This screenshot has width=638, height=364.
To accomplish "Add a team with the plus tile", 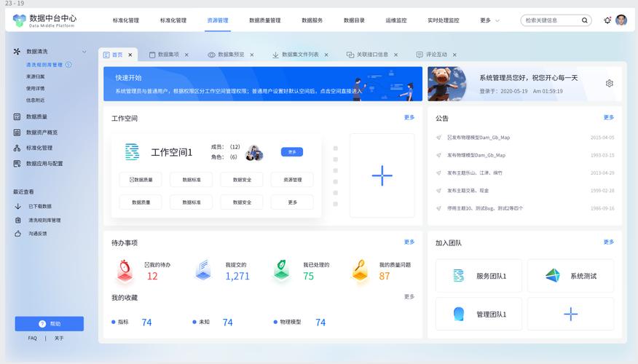I will click(570, 314).
